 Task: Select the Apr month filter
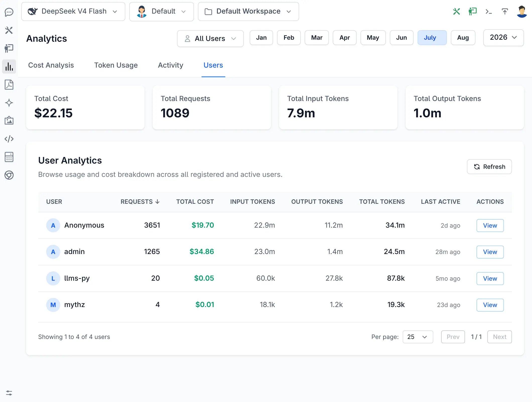click(345, 38)
